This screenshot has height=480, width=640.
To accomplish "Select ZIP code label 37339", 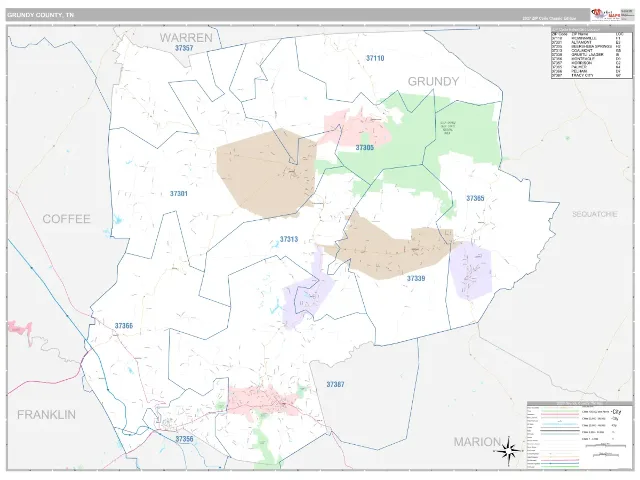I will (416, 278).
